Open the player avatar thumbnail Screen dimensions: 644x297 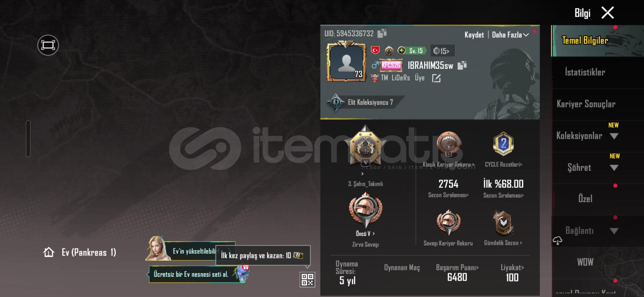click(x=346, y=62)
